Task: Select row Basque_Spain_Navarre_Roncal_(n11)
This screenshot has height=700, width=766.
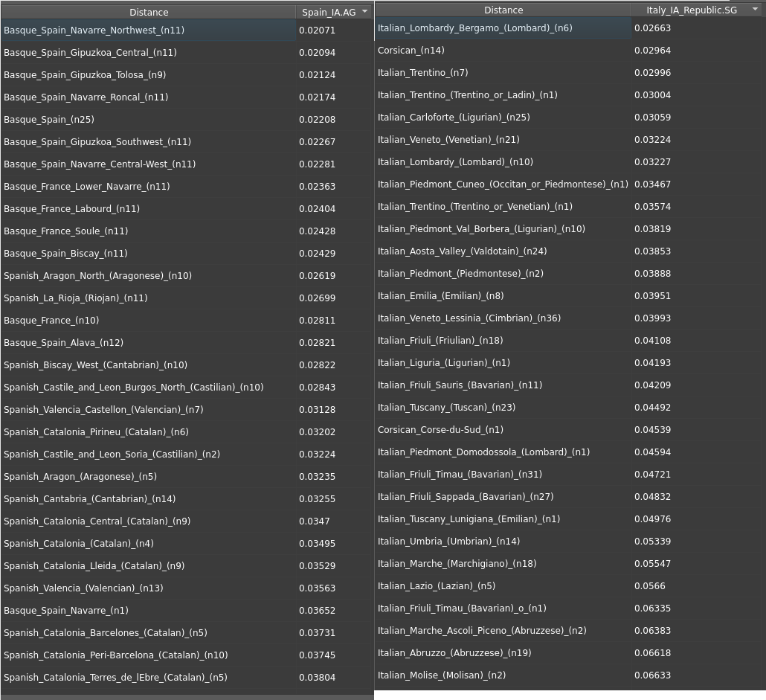Action: point(187,97)
